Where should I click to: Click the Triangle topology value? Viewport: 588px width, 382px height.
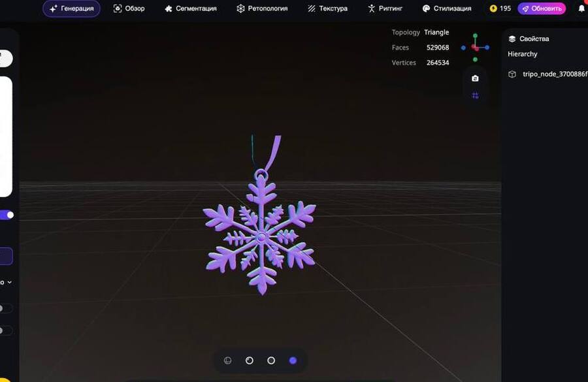(x=436, y=32)
